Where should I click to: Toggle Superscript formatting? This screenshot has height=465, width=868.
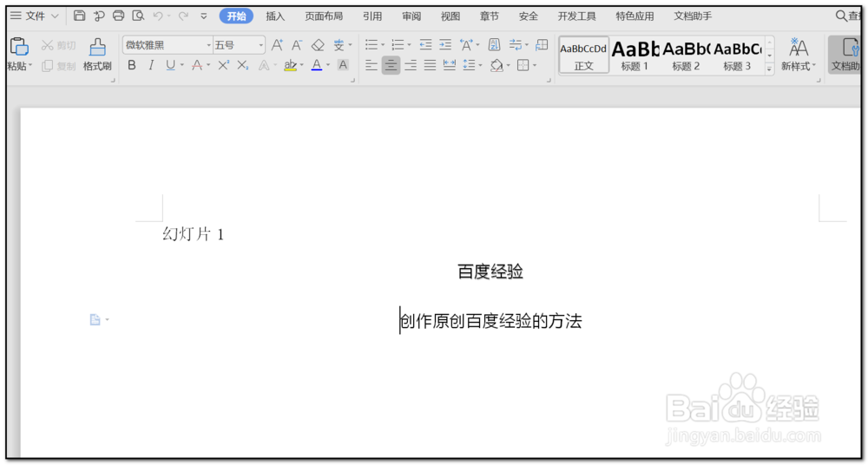224,65
